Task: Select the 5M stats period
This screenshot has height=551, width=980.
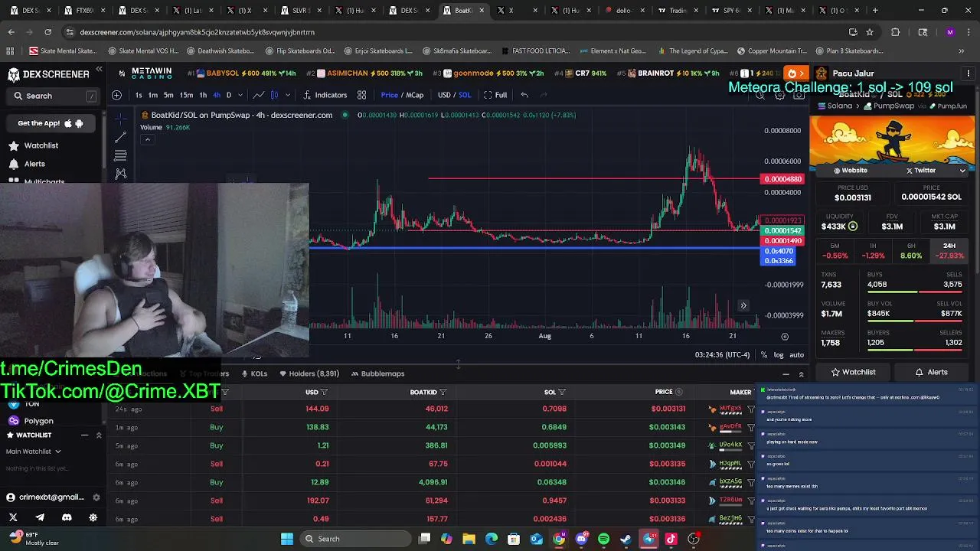Action: point(835,251)
